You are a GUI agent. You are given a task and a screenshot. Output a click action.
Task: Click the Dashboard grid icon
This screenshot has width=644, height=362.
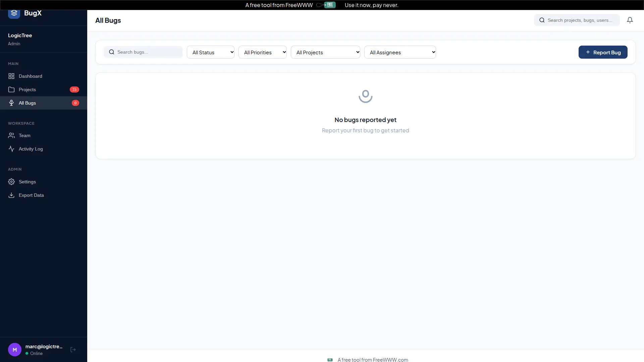coord(11,76)
